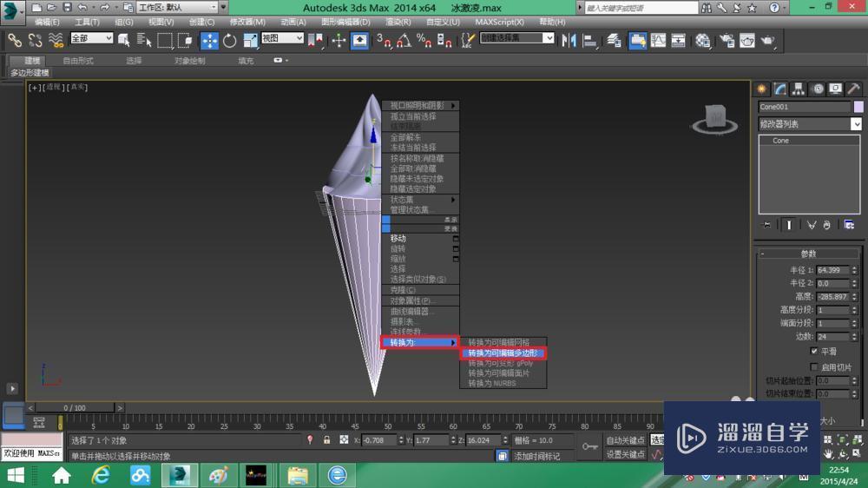Open Internet Explorer from taskbar

(x=101, y=476)
